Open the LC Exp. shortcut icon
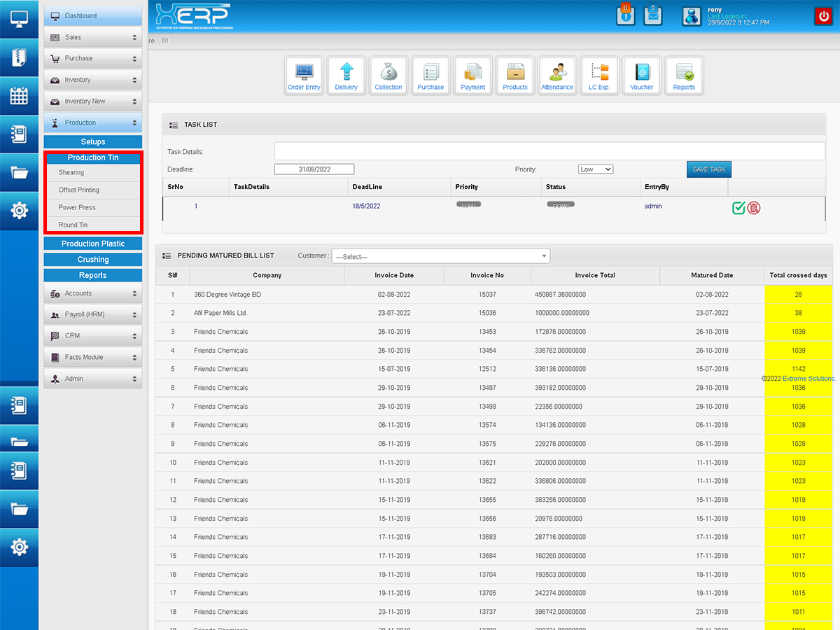 click(599, 76)
